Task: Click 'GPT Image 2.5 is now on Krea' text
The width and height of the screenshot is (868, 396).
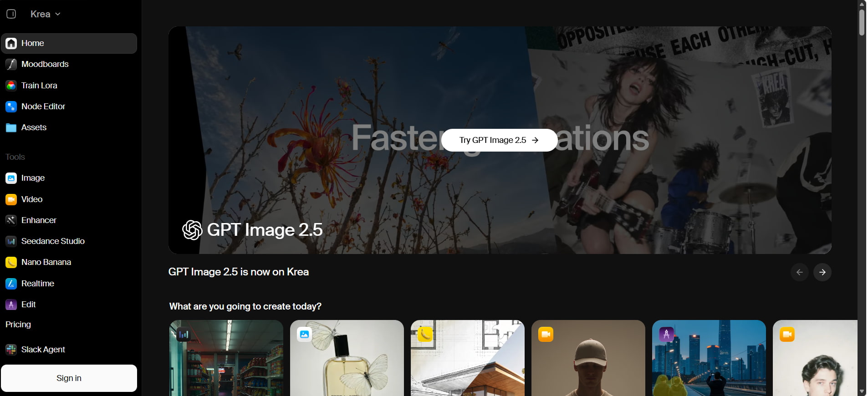Action: [239, 272]
